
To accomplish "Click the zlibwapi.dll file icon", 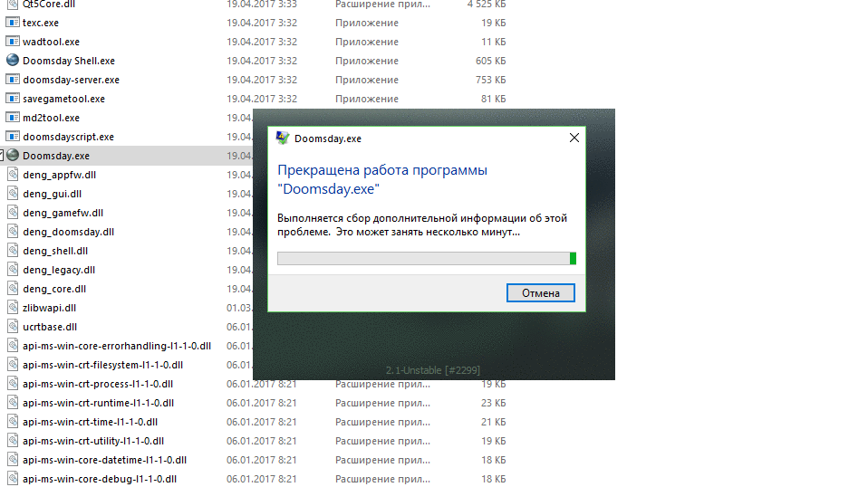I will (x=13, y=308).
